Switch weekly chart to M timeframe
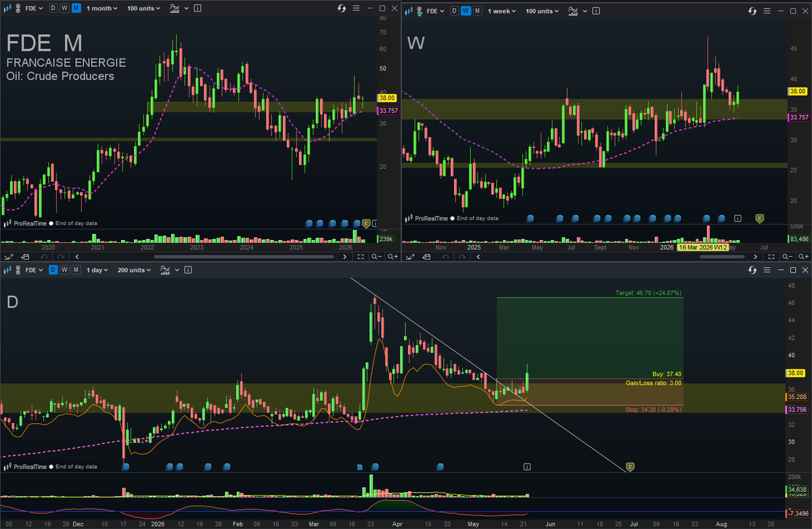 pos(478,11)
